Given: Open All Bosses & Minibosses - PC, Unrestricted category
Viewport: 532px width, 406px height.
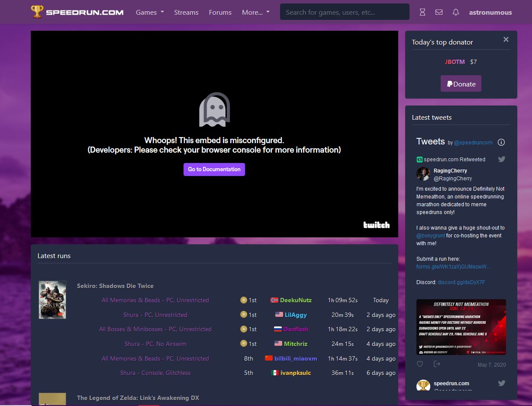Looking at the screenshot, I should (x=155, y=329).
